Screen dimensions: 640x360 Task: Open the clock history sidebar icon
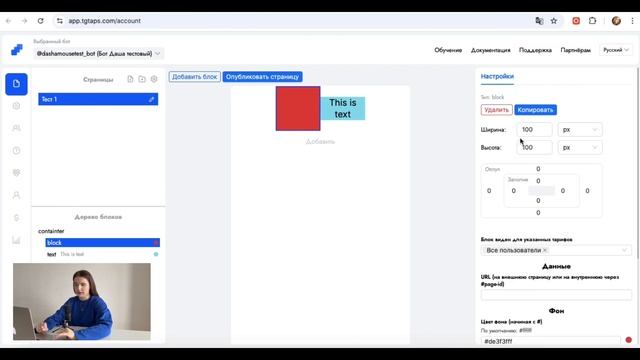(x=16, y=151)
